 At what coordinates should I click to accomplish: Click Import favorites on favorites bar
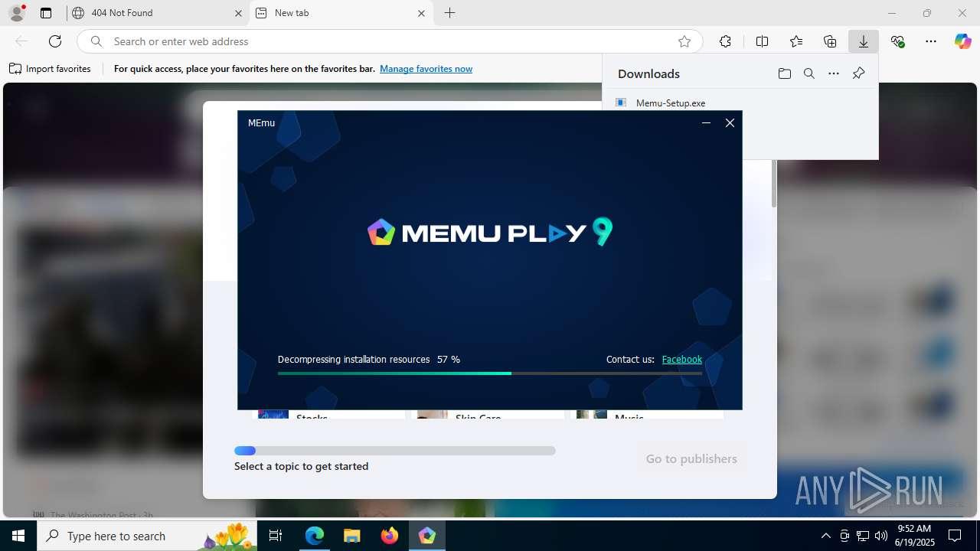50,69
